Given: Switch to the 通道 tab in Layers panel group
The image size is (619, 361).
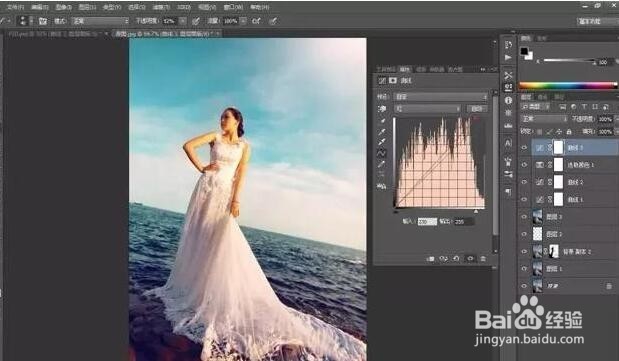Looking at the screenshot, I should (x=542, y=97).
